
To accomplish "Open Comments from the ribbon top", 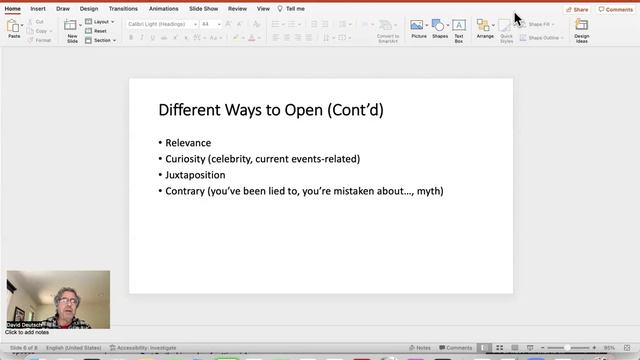I will tap(616, 9).
